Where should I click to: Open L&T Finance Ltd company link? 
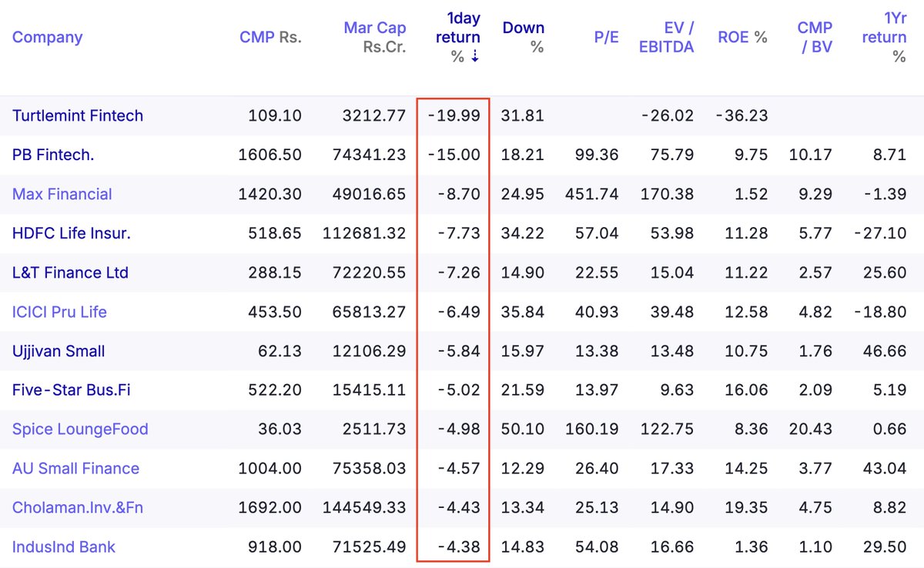tap(70, 272)
